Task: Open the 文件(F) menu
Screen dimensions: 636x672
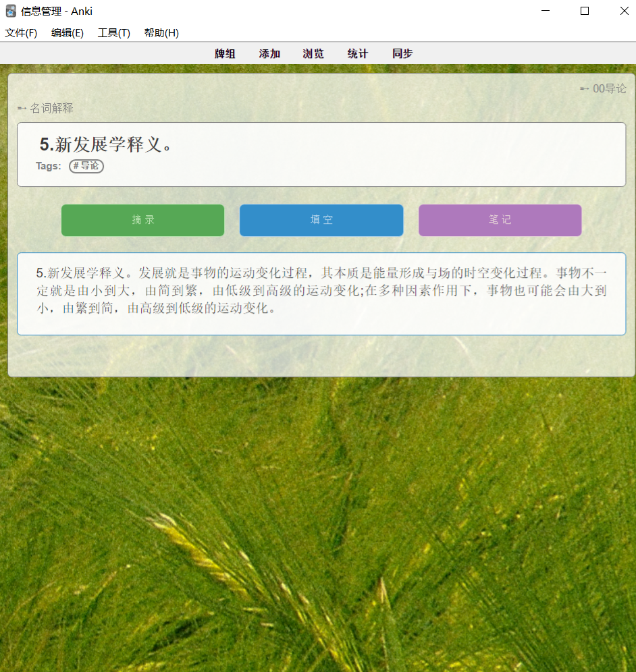Action: pos(21,33)
